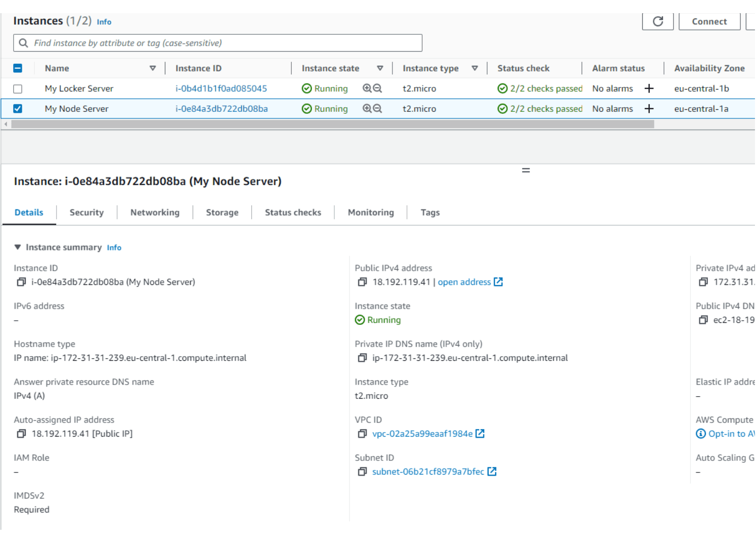
Task: Copy the VPC ID value
Action: [362, 434]
